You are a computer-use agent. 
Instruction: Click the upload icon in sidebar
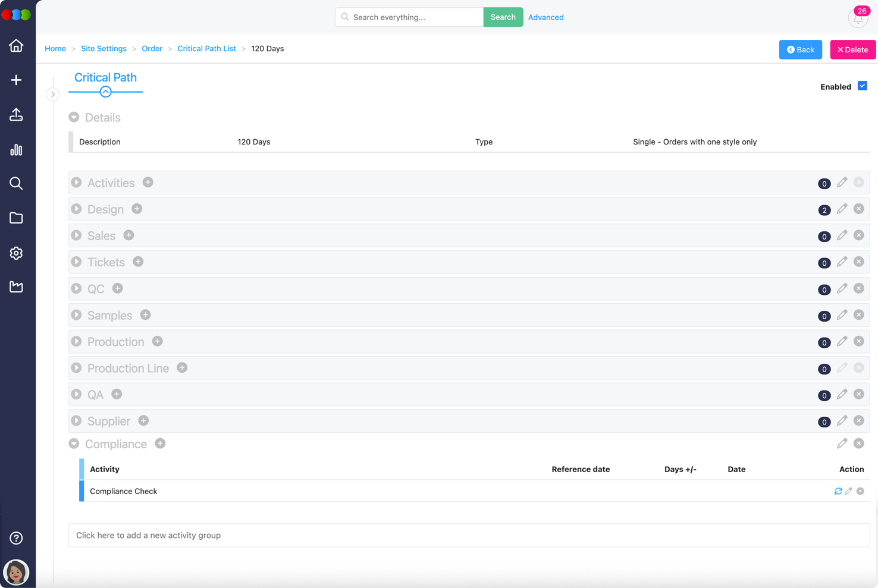coord(16,115)
